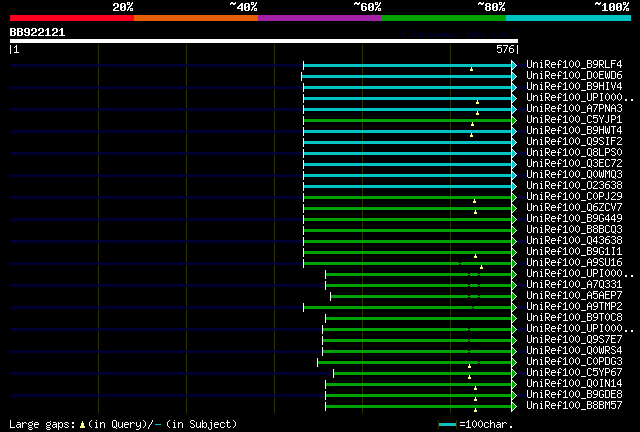640x432 pixels.
Task: Select the UniRef100_C5YP67 entry name
Action: pos(574,373)
